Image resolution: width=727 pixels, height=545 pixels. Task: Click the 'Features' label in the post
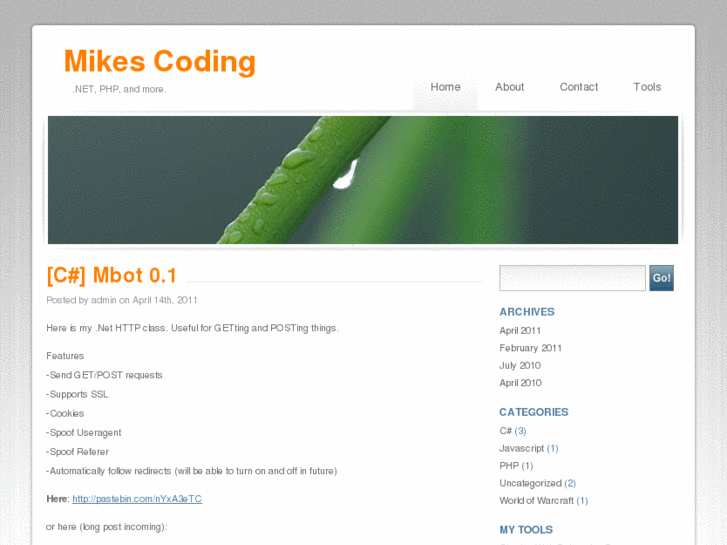pos(65,356)
